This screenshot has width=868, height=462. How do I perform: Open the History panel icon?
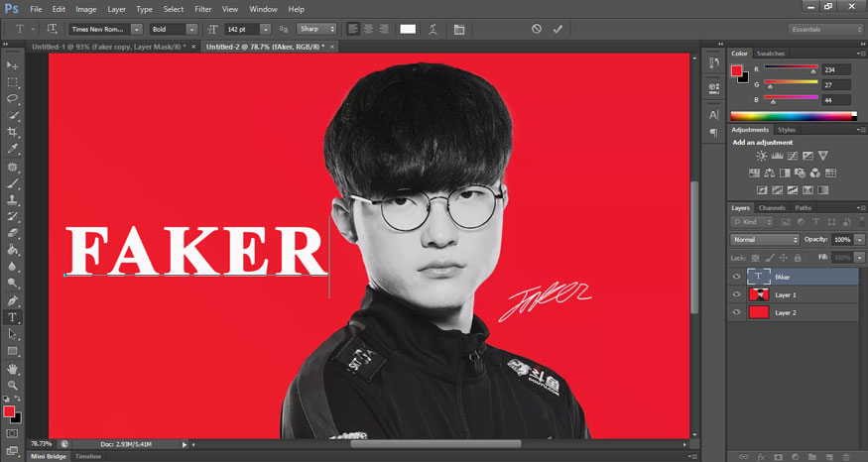[x=714, y=63]
